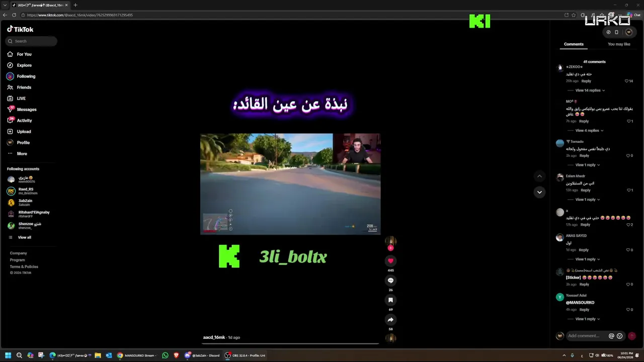Like Eslam khedr's comment heart
Screen dimensions: 644x362
coord(628,191)
